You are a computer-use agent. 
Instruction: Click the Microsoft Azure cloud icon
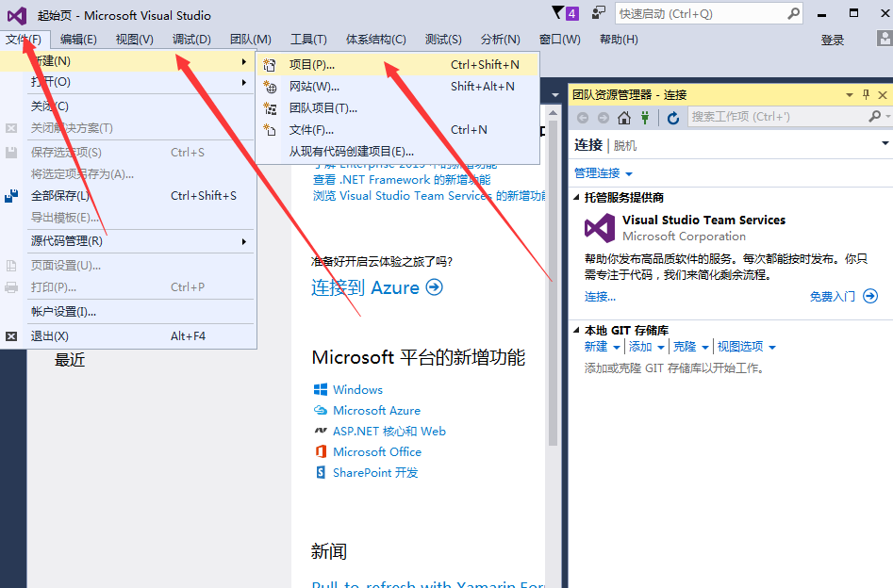click(x=321, y=411)
